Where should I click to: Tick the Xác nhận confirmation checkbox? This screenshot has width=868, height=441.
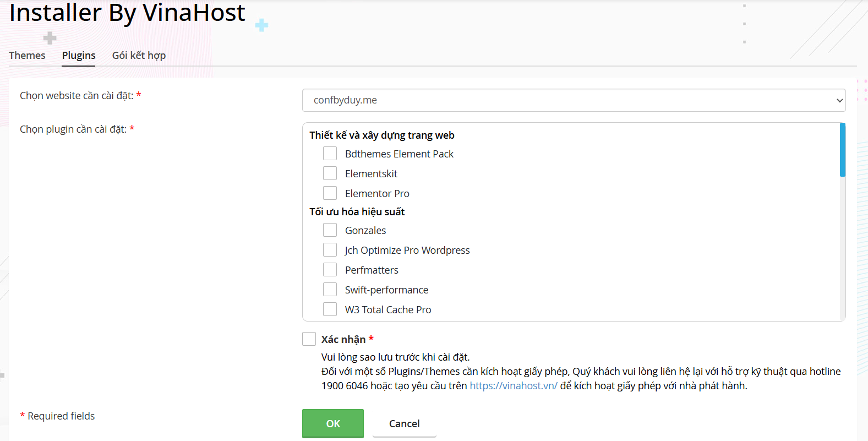(x=309, y=339)
